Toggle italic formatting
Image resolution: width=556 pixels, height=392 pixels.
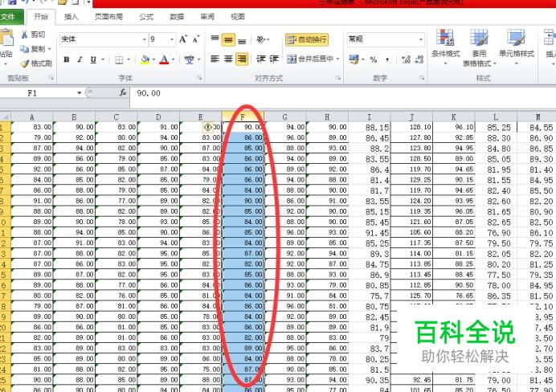80,59
